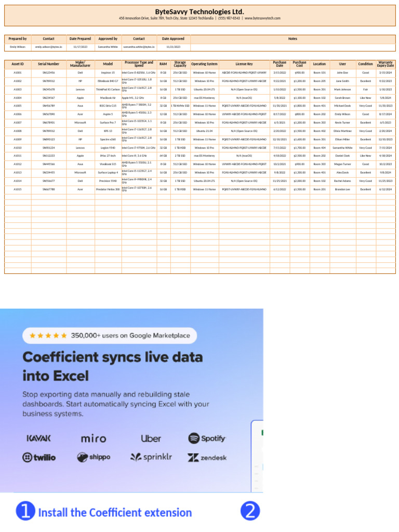Image resolution: width=399 pixels, height=532 pixels.
Task: Click the XPS 13 model cell
Action: tap(108, 131)
